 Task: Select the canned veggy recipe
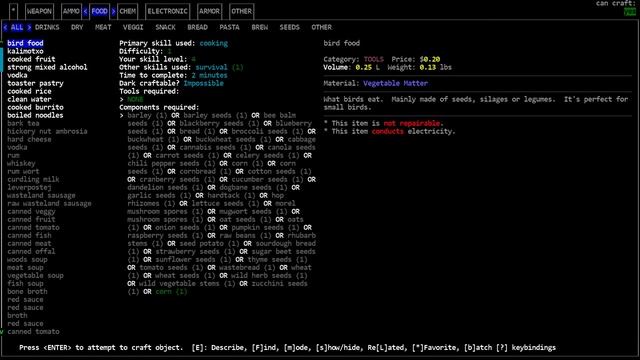[x=31, y=211]
